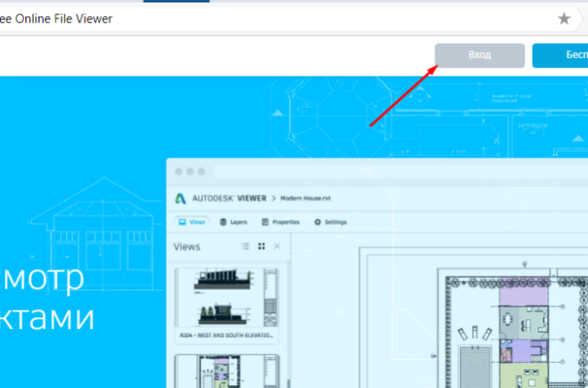This screenshot has height=388, width=588.
Task: Open the Layers tab in the viewer preview
Action: pyautogui.click(x=233, y=221)
